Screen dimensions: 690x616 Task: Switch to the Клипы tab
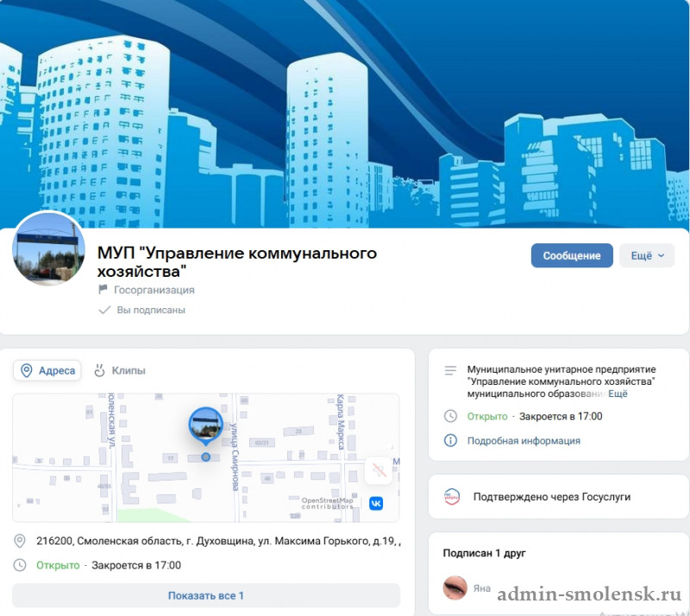tap(119, 370)
